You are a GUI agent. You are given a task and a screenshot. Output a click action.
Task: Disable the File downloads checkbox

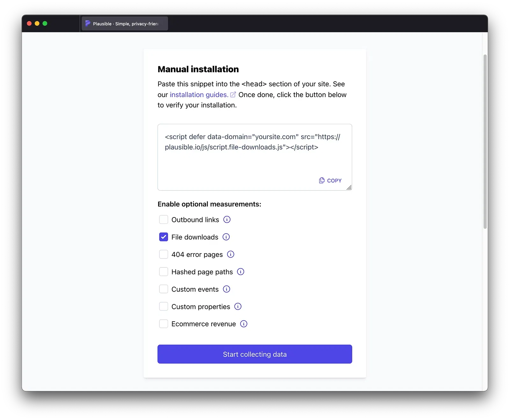tap(164, 237)
